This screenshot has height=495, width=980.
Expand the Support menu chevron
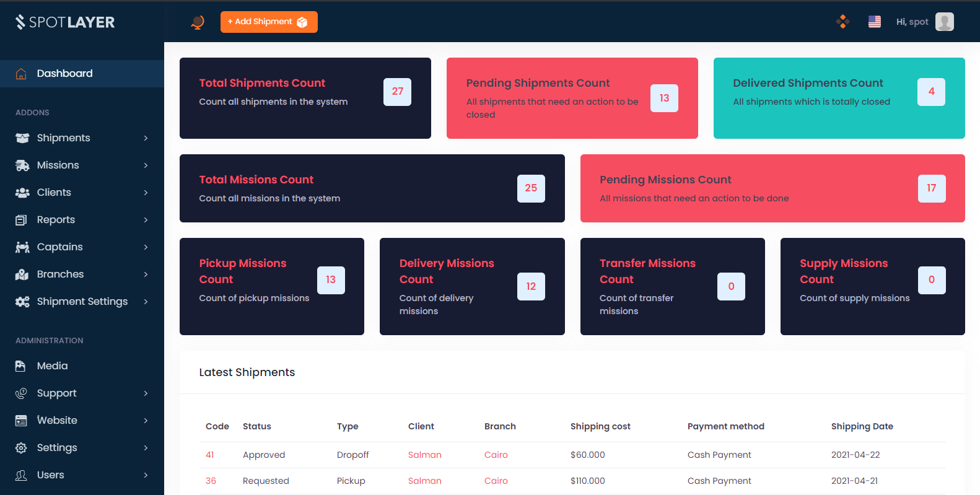[x=146, y=393]
